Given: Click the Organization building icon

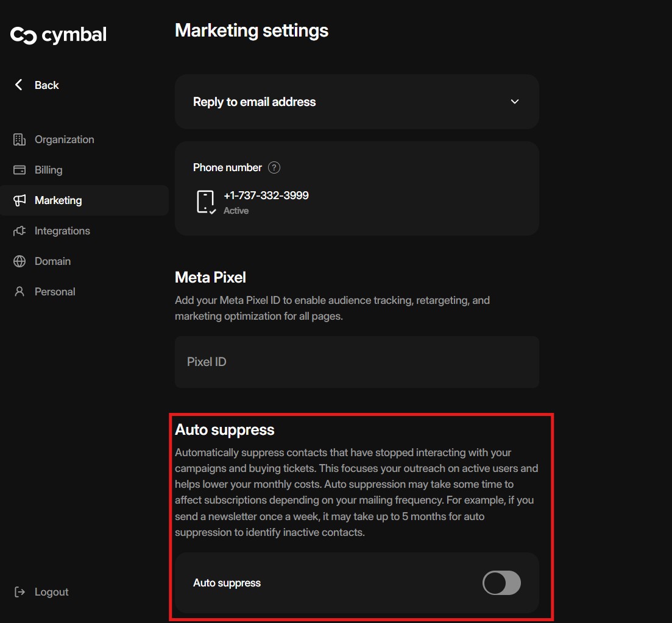Looking at the screenshot, I should coord(19,139).
